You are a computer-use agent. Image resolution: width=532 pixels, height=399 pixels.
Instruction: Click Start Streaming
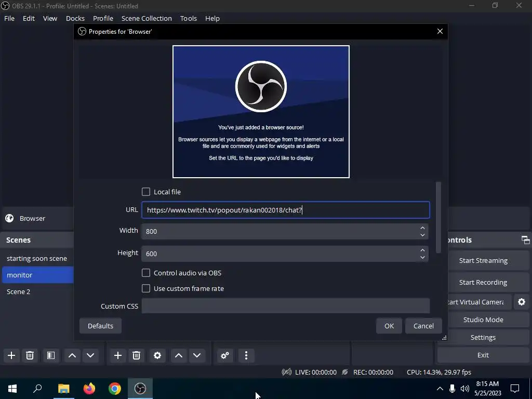tap(483, 261)
